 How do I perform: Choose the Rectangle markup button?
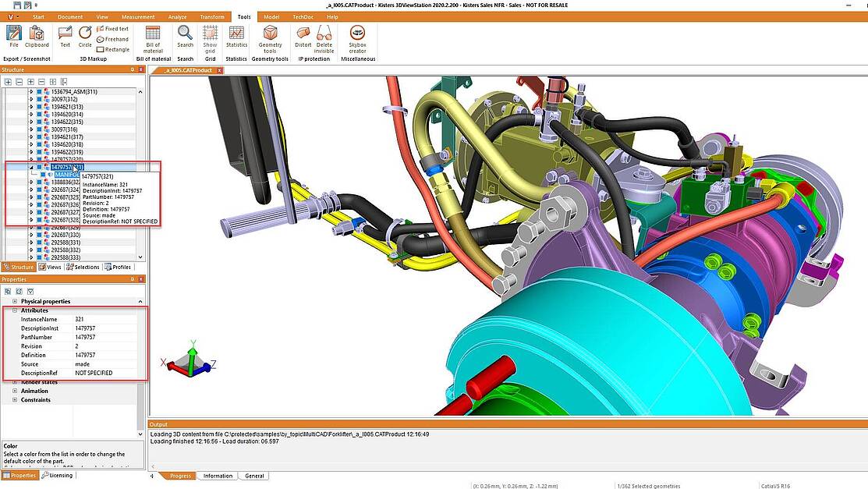[113, 49]
